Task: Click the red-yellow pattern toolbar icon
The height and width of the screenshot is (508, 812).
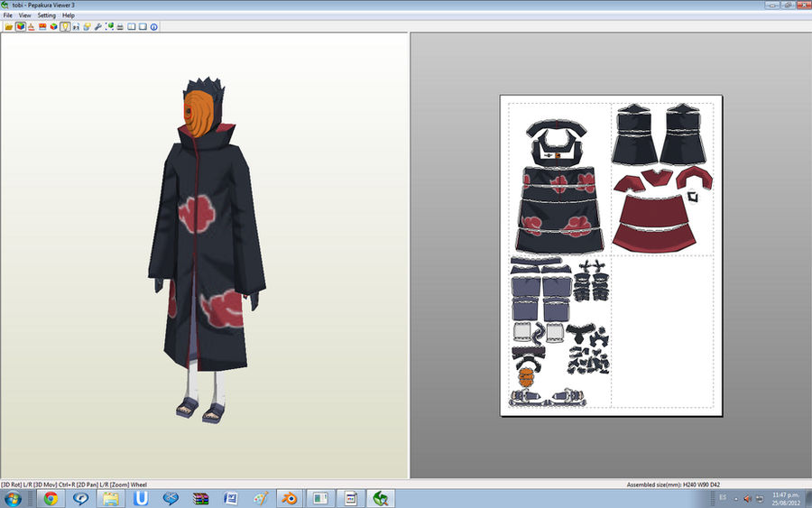Action: click(42, 26)
